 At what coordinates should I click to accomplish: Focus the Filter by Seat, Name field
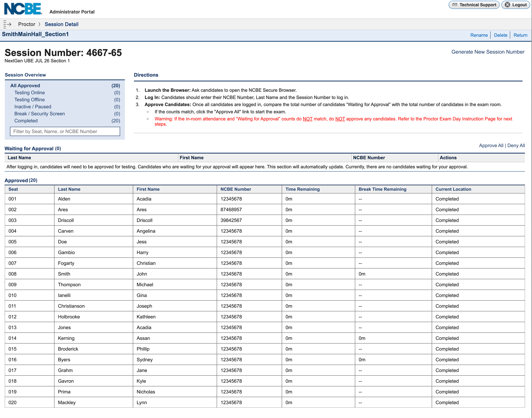65,131
